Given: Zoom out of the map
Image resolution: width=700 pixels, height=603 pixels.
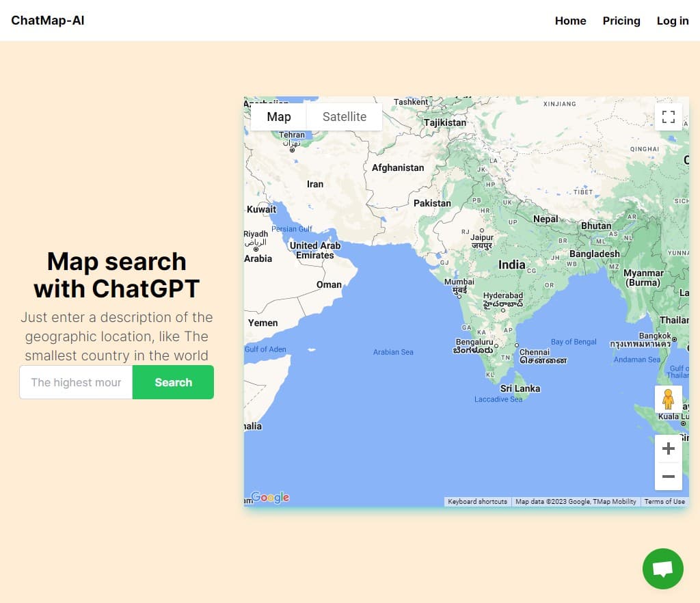Looking at the screenshot, I should [x=668, y=477].
